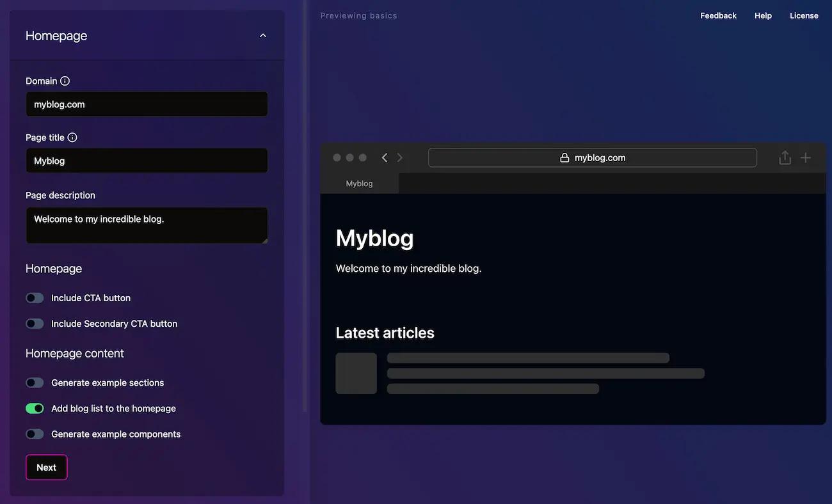
Task: Enable the Include CTA button toggle
Action: [x=35, y=297]
